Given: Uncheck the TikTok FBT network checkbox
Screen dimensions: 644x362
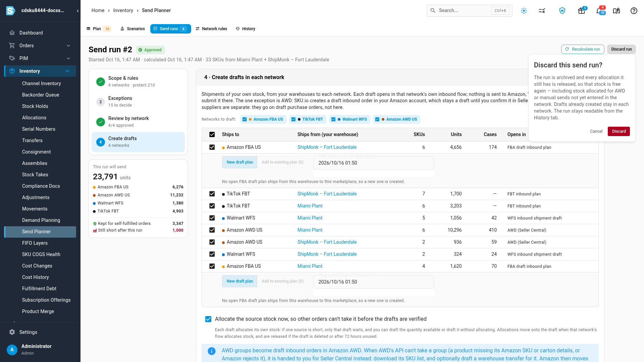Looking at the screenshot, I should tap(293, 119).
